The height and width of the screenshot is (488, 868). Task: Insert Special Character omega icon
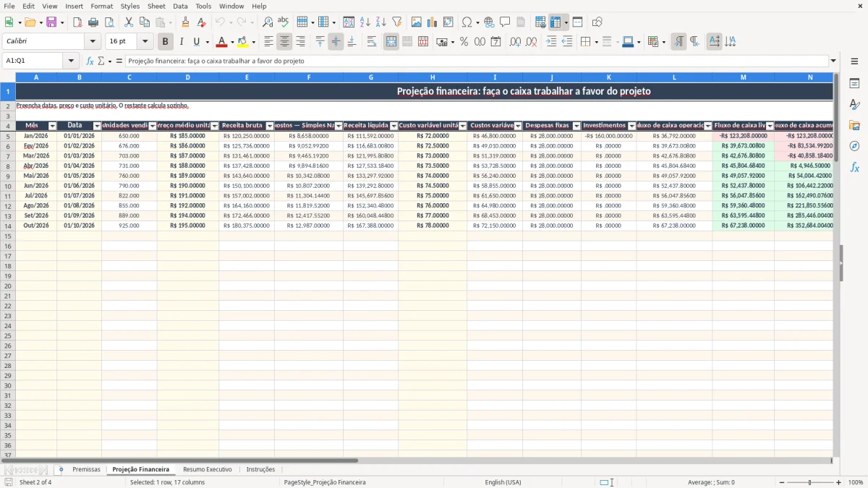pyautogui.click(x=467, y=22)
